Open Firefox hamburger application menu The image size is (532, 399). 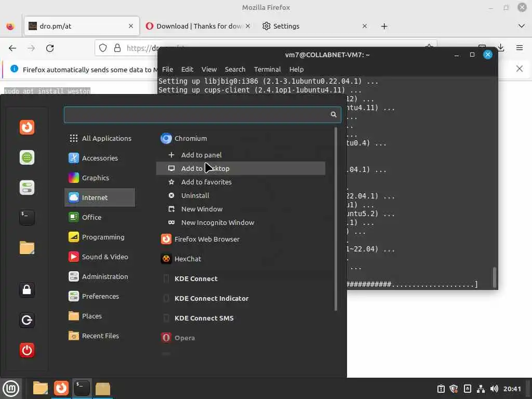point(519,48)
